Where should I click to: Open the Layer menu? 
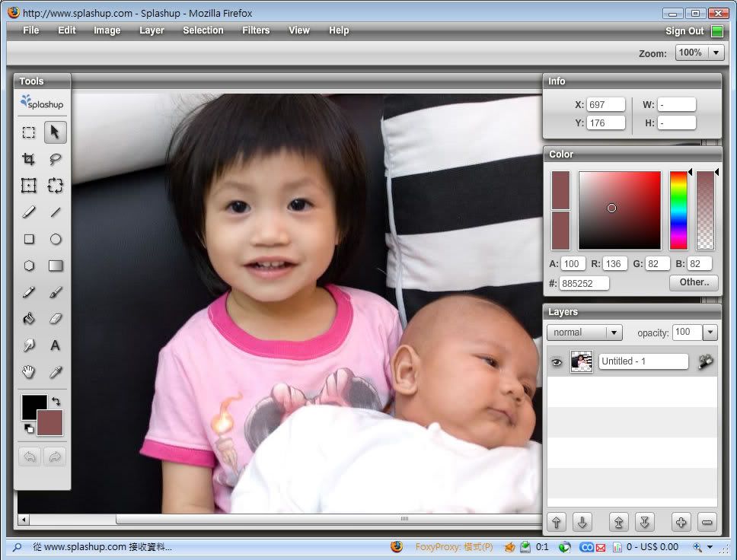click(x=152, y=30)
